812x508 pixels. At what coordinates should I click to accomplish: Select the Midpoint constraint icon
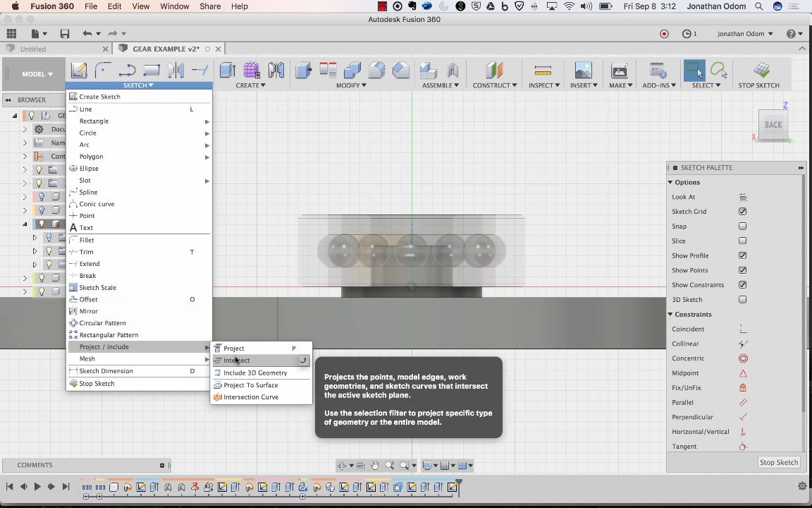coord(743,373)
